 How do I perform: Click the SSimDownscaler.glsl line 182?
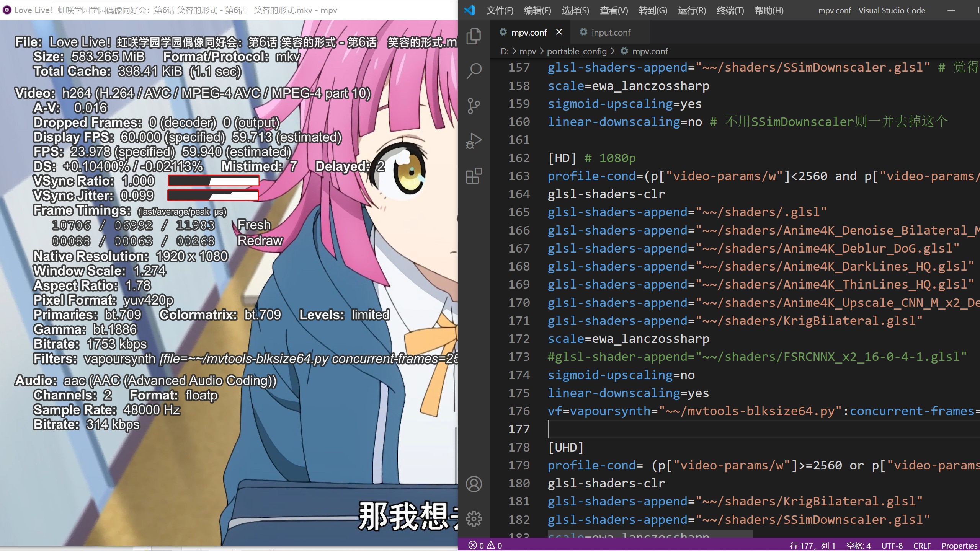pos(739,520)
